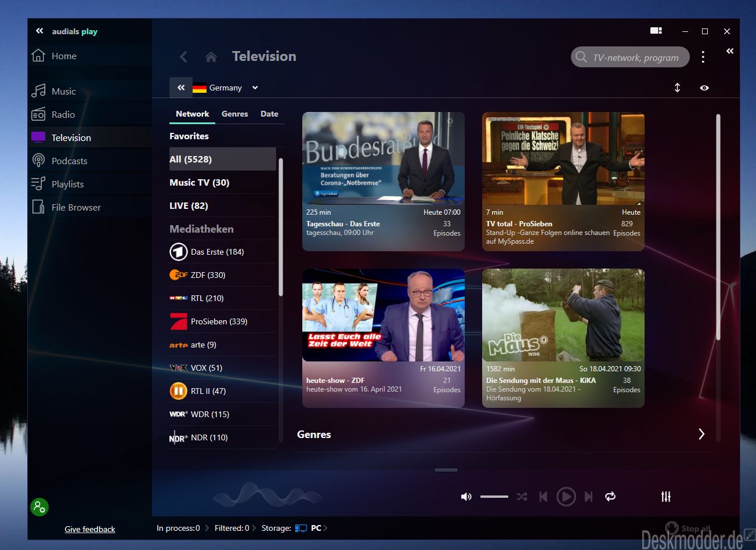Open the three-dot options menu
The width and height of the screenshot is (756, 550).
point(703,57)
